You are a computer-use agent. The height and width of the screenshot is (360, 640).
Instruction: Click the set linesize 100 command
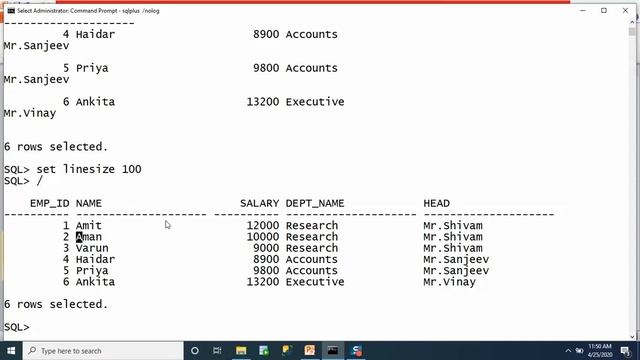[x=89, y=169]
